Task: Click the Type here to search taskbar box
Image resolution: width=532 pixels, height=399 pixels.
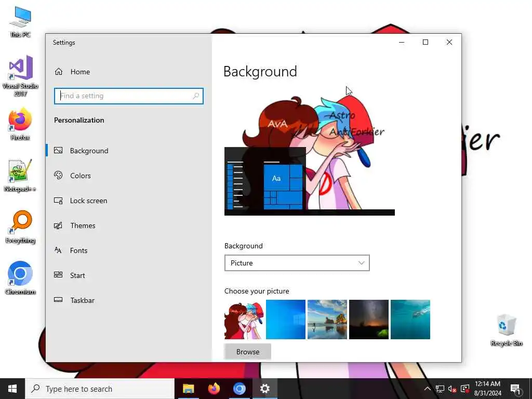Action: tap(100, 389)
